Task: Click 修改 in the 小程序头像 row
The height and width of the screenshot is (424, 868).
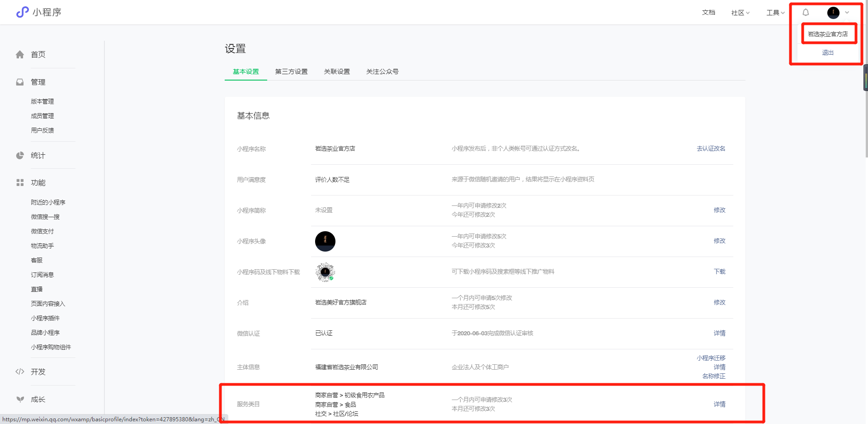Action: pyautogui.click(x=720, y=241)
